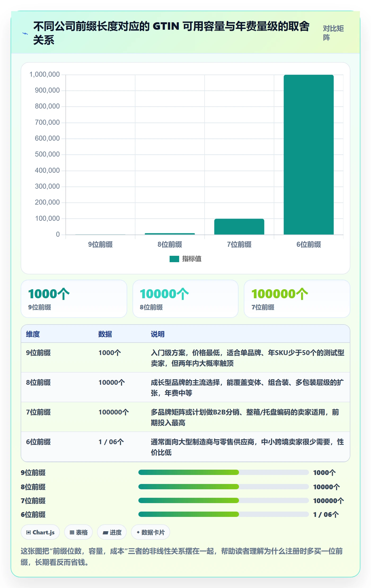371x588 pixels.
Task: Click the Chart.js tag chip
Action: 40,532
